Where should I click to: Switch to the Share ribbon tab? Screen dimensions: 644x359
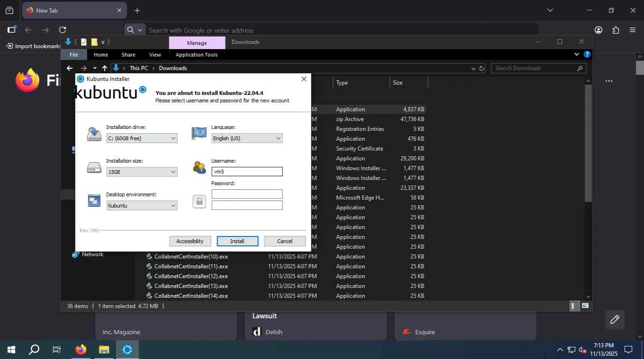coord(128,55)
